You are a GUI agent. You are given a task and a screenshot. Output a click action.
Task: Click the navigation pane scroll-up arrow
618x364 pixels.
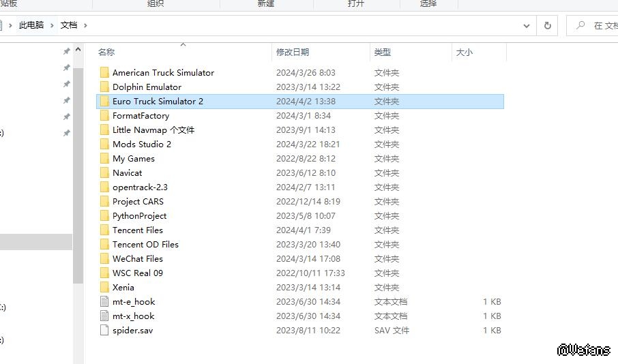click(78, 50)
